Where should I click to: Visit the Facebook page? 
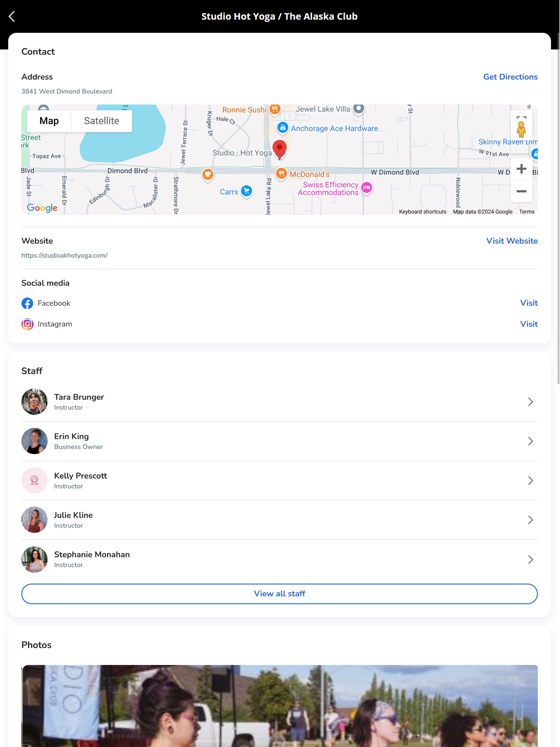click(529, 303)
